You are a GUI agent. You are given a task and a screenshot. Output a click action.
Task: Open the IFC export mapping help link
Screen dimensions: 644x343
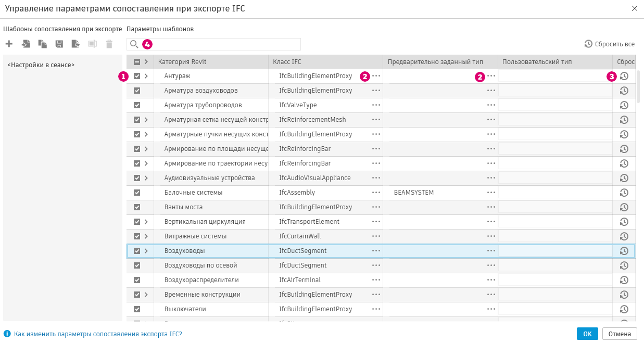coord(98,334)
